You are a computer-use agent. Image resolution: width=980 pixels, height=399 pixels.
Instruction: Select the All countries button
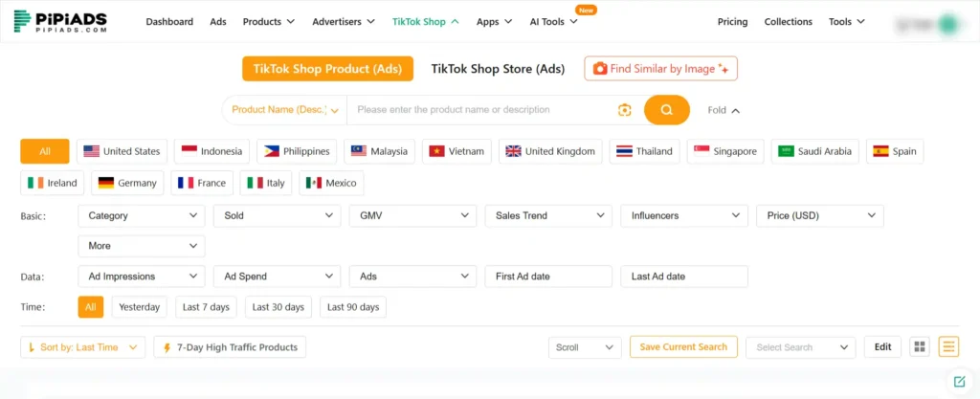pyautogui.click(x=45, y=152)
